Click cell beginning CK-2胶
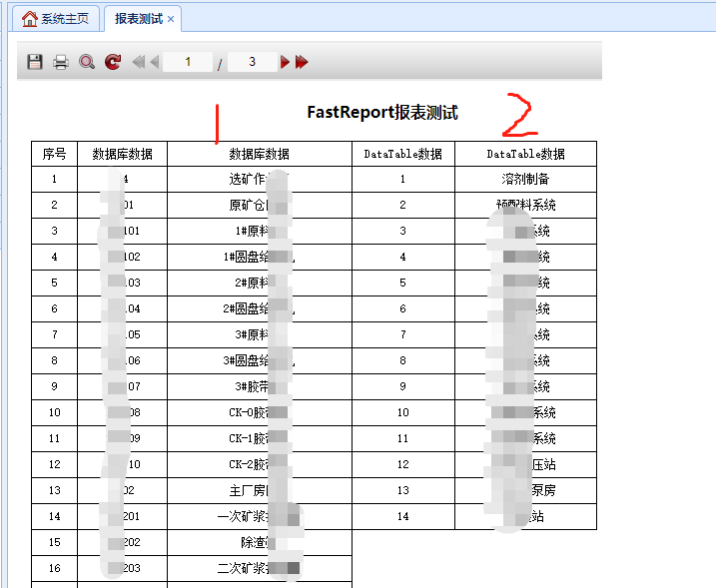This screenshot has width=716, height=588. pos(260,465)
